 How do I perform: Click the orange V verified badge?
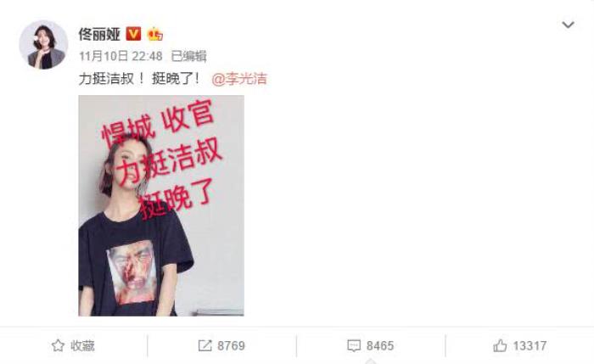[133, 34]
